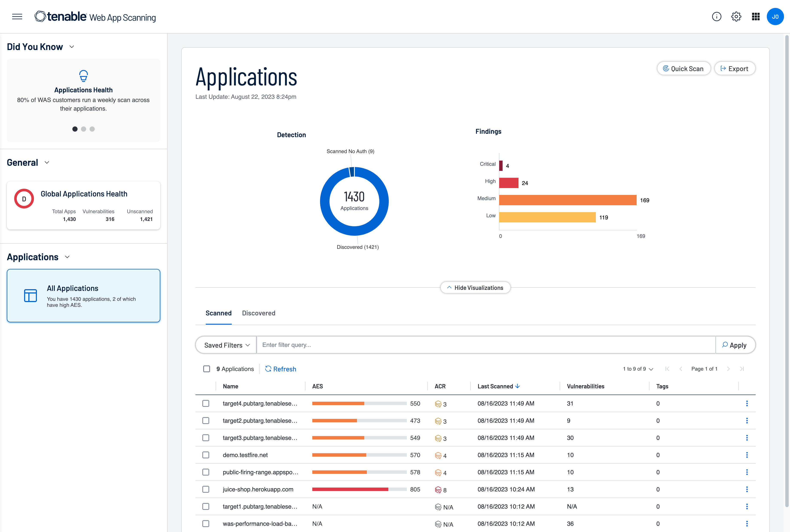790x532 pixels.
Task: Open row actions menu for juice-shop.herokuapp.com
Action: (x=747, y=489)
